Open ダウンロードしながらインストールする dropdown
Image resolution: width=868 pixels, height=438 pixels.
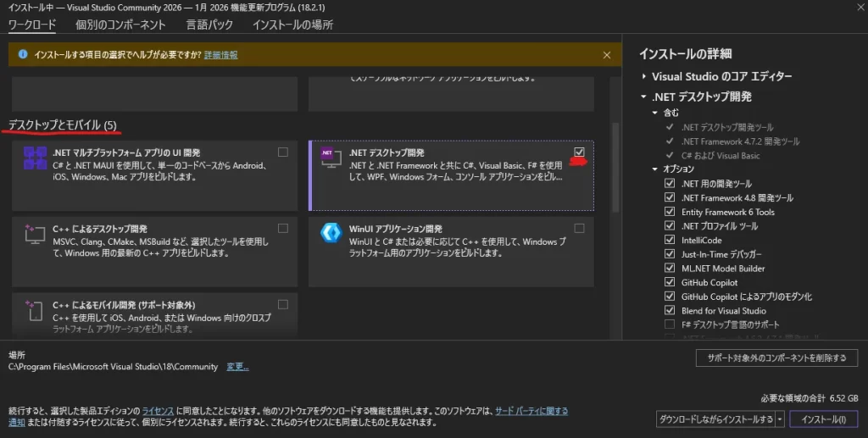[779, 419]
